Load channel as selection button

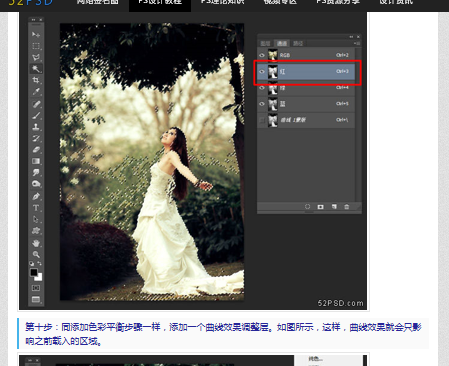(307, 207)
